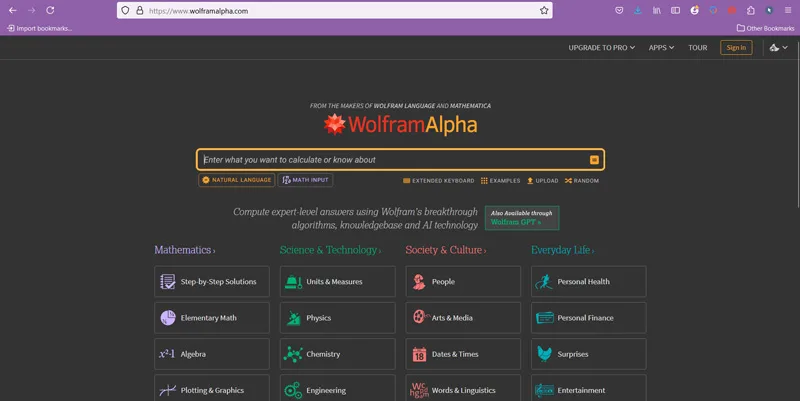Open the Entertainment category tile
This screenshot has height=401, width=800.
(588, 389)
